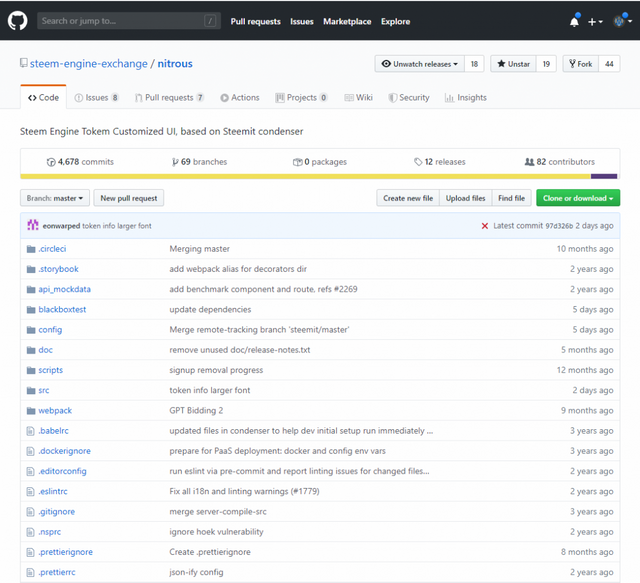View the 69 branches

coord(199,162)
